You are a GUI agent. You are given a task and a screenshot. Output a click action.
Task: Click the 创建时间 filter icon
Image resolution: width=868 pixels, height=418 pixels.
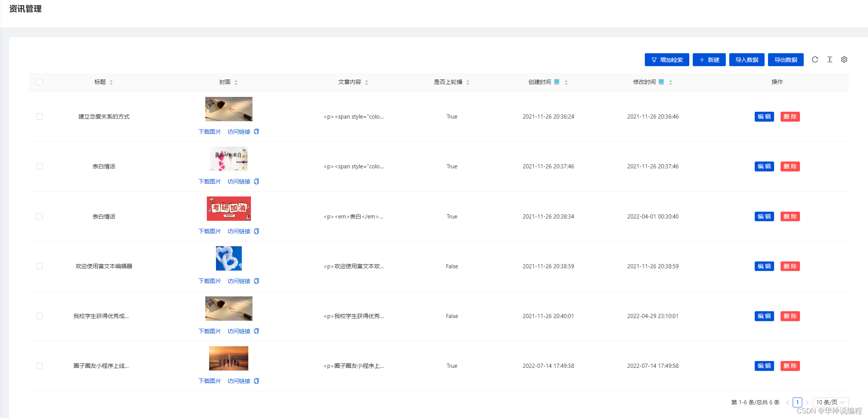tap(557, 82)
